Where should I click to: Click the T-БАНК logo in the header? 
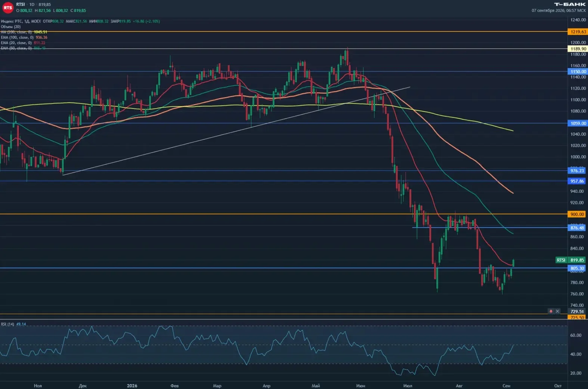[570, 4]
